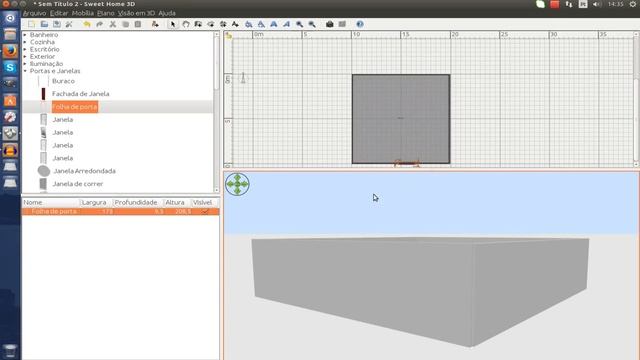This screenshot has width=640, height=360.
Task: Expand the Escritório category
Action: tap(25, 49)
